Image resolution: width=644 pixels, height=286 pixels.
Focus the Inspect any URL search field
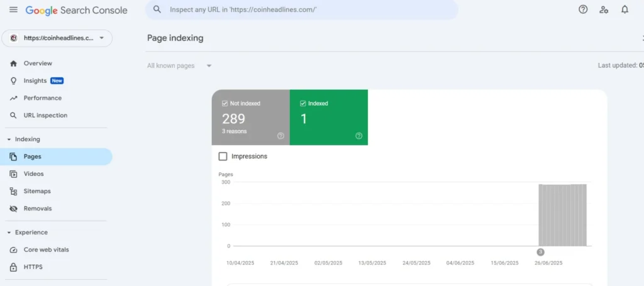coord(302,9)
